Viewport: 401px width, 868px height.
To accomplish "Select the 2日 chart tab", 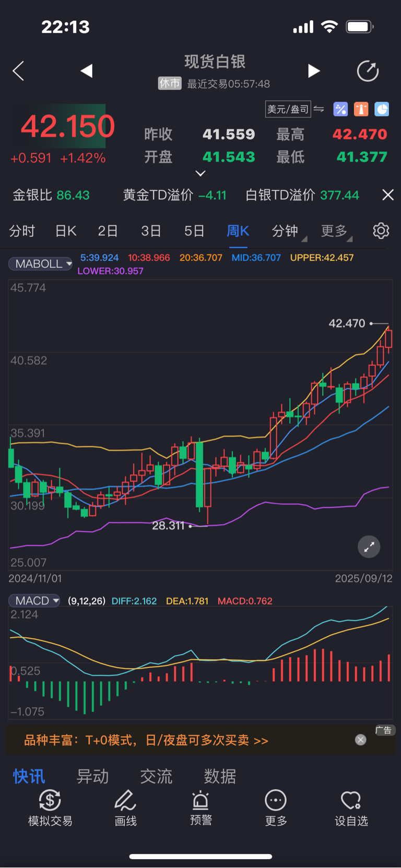I will coord(108,231).
